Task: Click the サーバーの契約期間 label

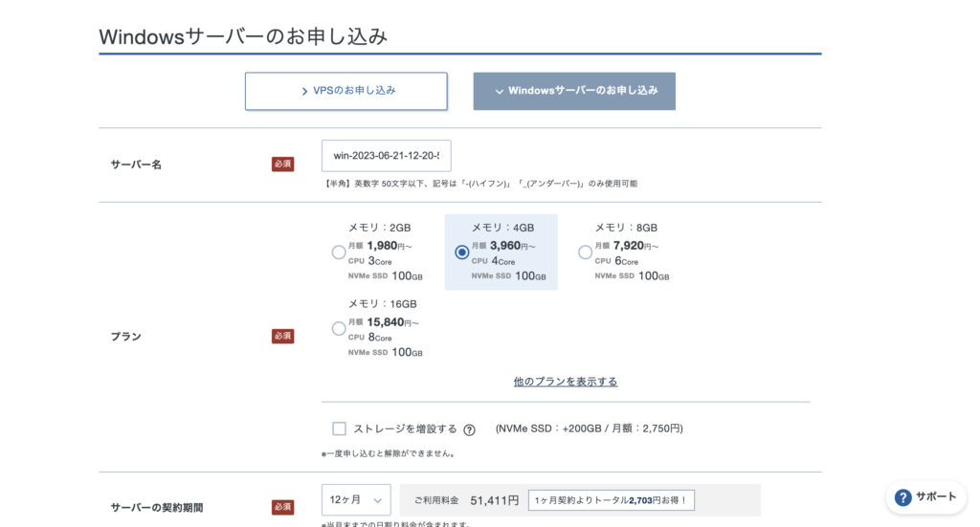Action: [157, 508]
